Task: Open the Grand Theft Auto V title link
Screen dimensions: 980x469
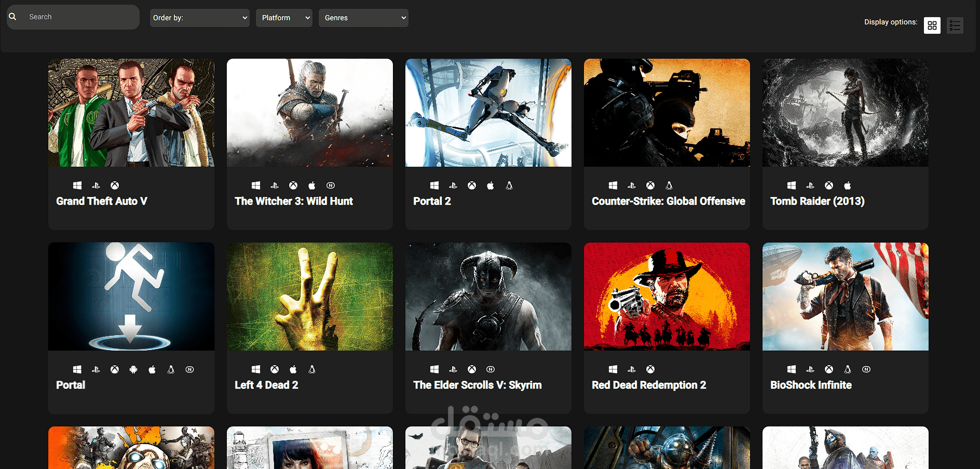Action: click(x=102, y=201)
